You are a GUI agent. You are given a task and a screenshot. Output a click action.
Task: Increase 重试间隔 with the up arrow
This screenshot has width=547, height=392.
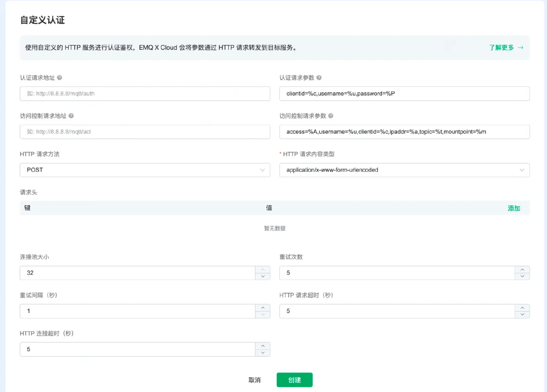pyautogui.click(x=263, y=308)
